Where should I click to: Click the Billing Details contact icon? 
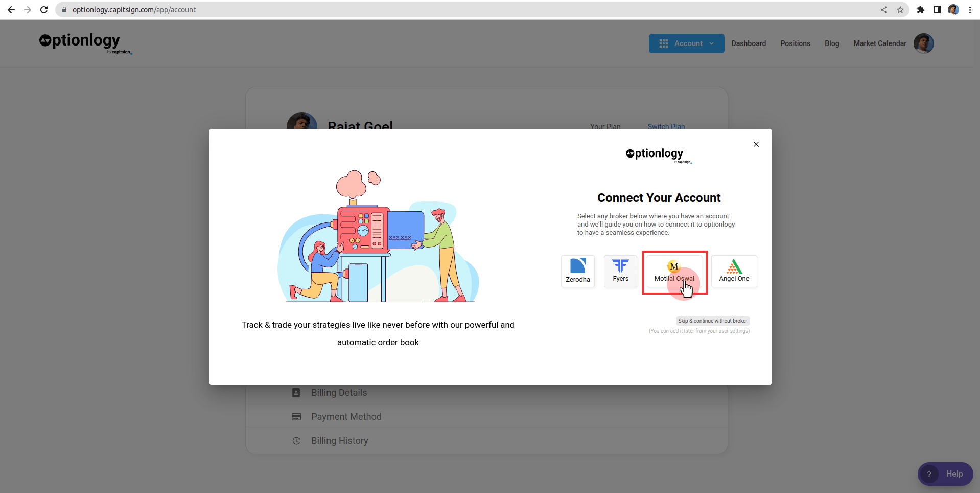click(x=296, y=393)
